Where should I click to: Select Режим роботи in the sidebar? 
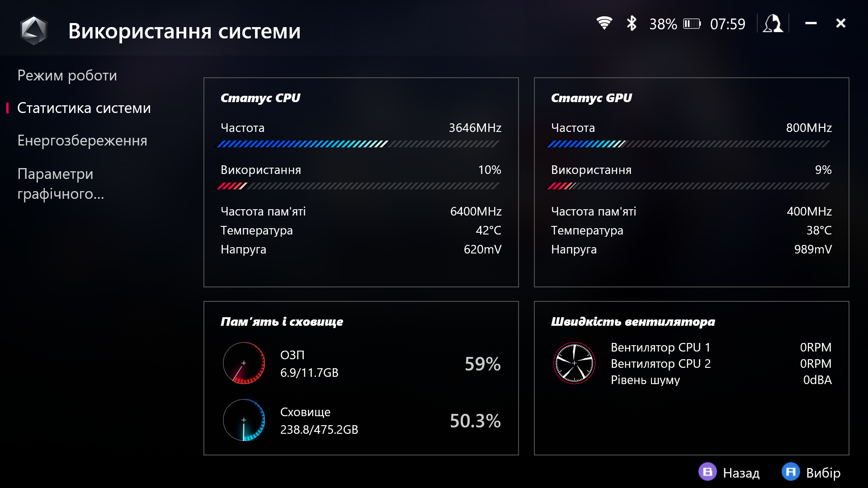tap(66, 75)
